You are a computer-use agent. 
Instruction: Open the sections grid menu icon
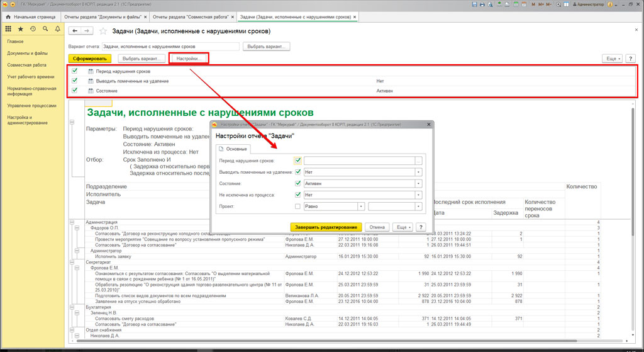click(8, 29)
